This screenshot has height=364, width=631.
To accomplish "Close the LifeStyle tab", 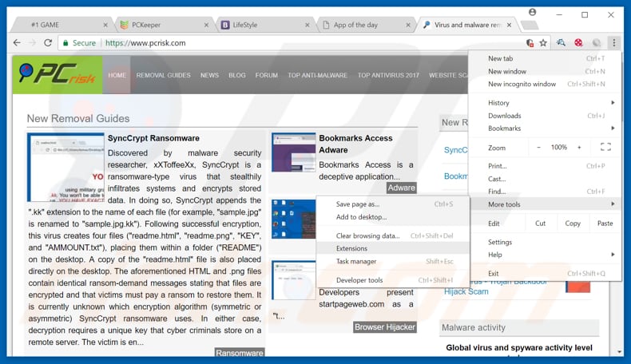I will (x=308, y=25).
